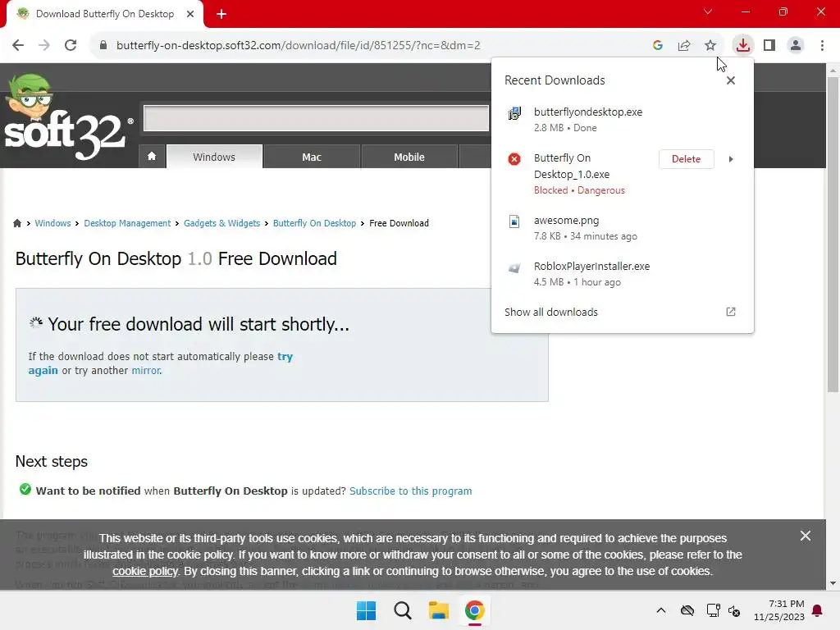Open taskbar Search
This screenshot has width=840, height=630.
click(402, 610)
